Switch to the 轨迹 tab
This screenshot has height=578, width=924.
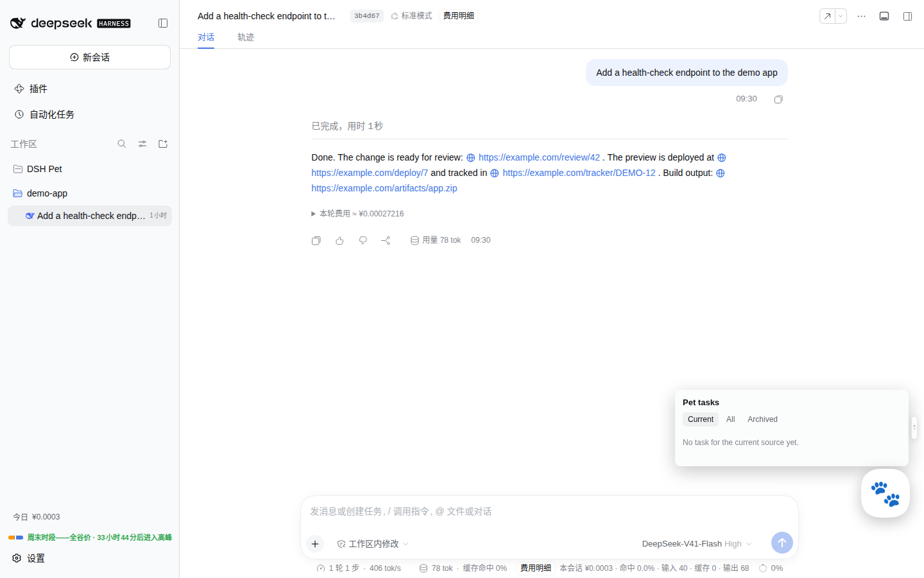pos(246,37)
